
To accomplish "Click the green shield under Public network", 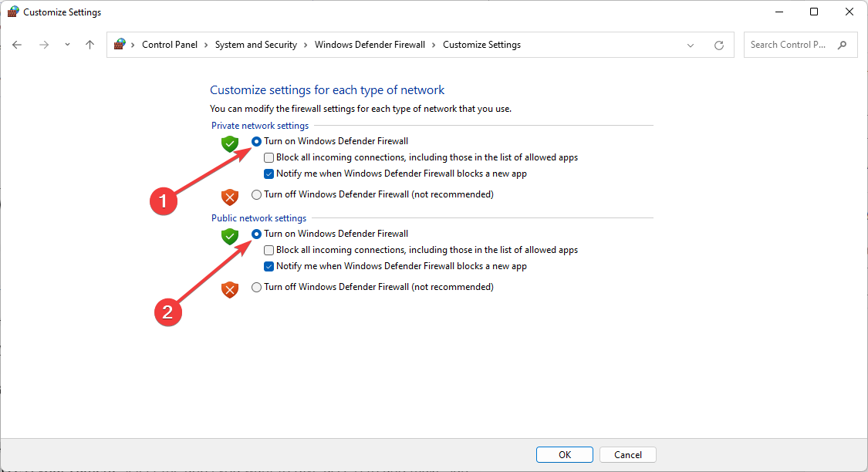I will [x=230, y=236].
